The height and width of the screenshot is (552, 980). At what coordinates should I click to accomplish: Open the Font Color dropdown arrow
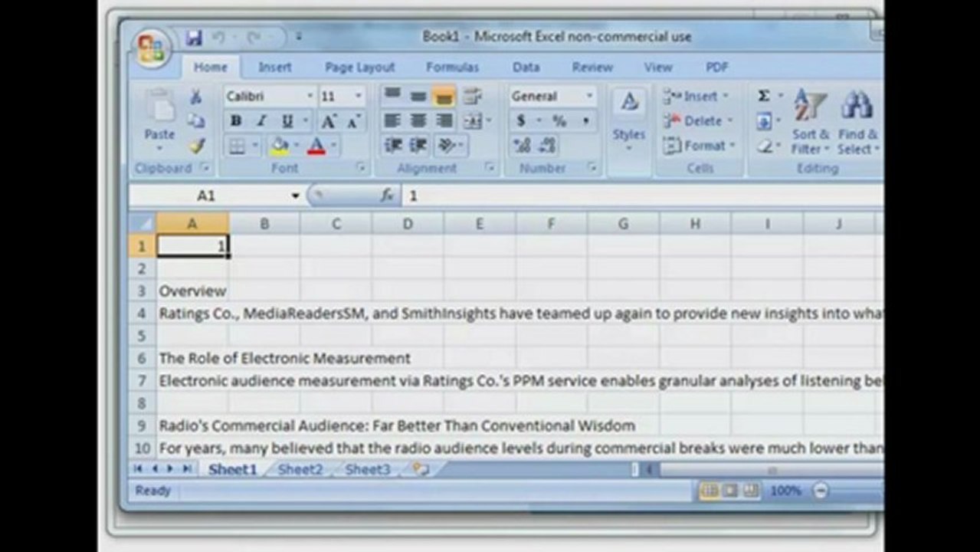[x=333, y=146]
